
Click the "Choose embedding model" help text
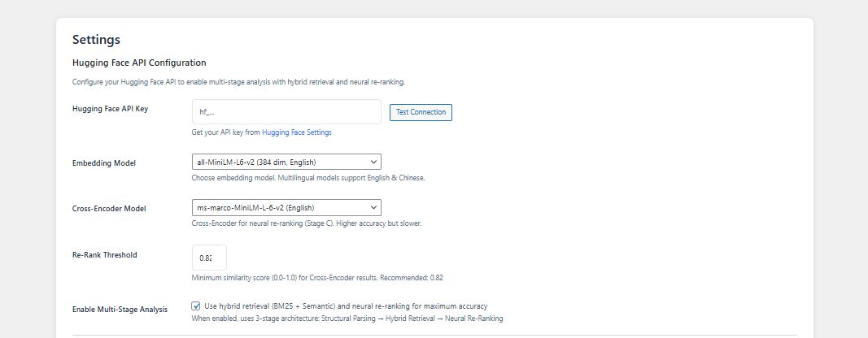click(x=308, y=178)
